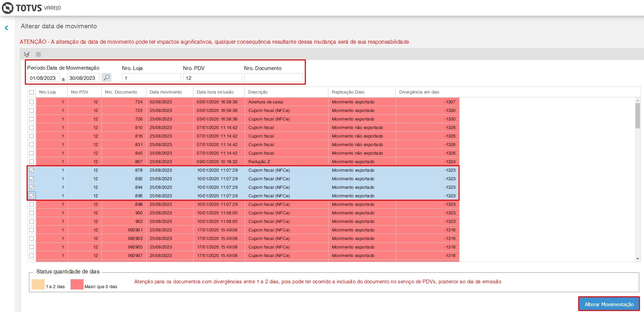The image size is (644, 312).
Task: Edit the end date field 30/08/2023
Action: click(83, 78)
